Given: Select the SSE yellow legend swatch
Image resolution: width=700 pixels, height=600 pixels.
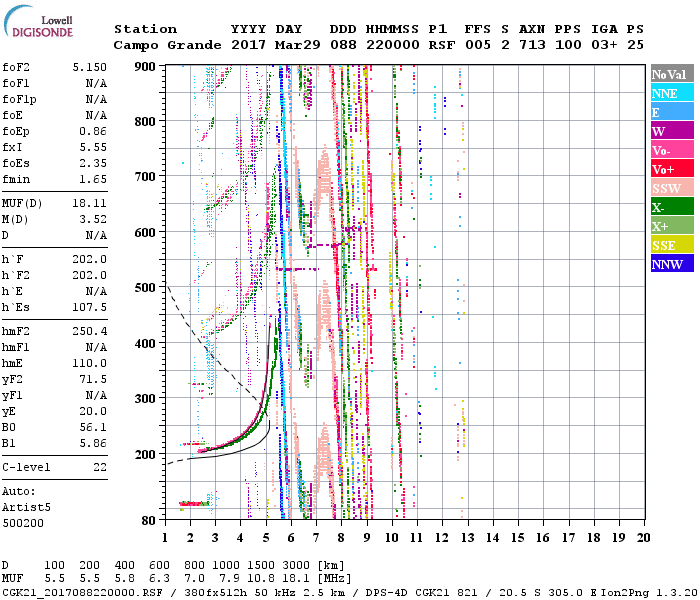Looking at the screenshot, I should [x=672, y=245].
